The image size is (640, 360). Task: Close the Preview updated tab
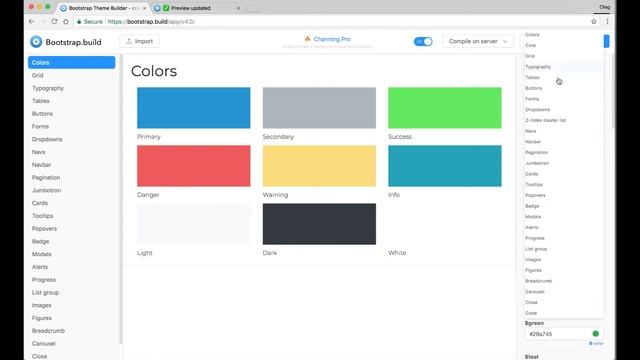[x=238, y=8]
